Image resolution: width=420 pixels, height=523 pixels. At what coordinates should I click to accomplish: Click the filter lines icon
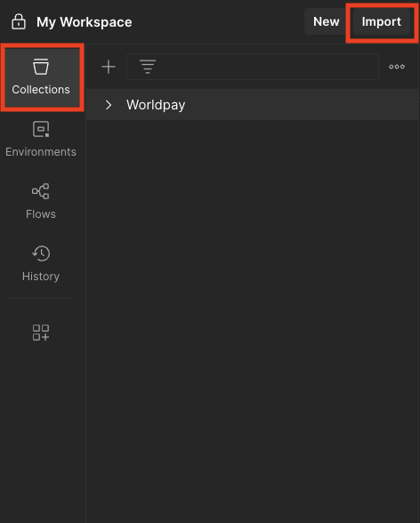tap(148, 67)
